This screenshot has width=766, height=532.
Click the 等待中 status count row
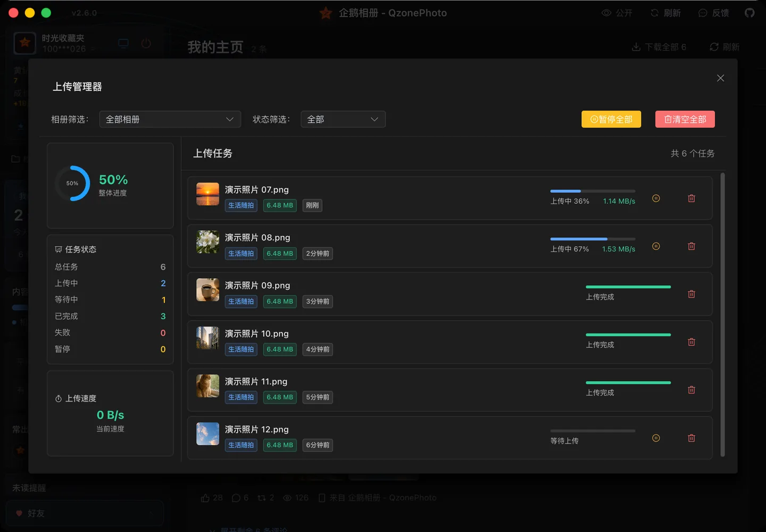click(x=110, y=300)
